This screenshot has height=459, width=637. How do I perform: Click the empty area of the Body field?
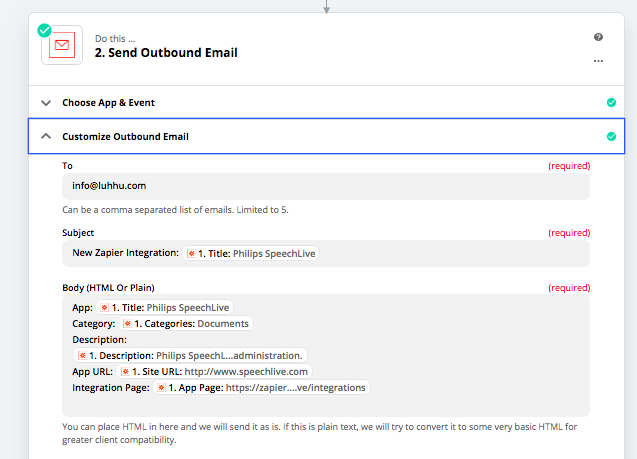coord(325,402)
